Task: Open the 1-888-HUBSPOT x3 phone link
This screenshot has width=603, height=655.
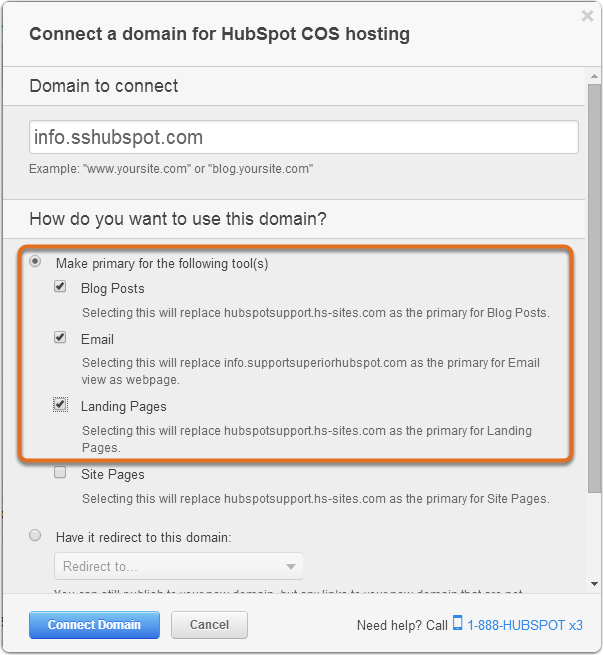Action: click(525, 625)
